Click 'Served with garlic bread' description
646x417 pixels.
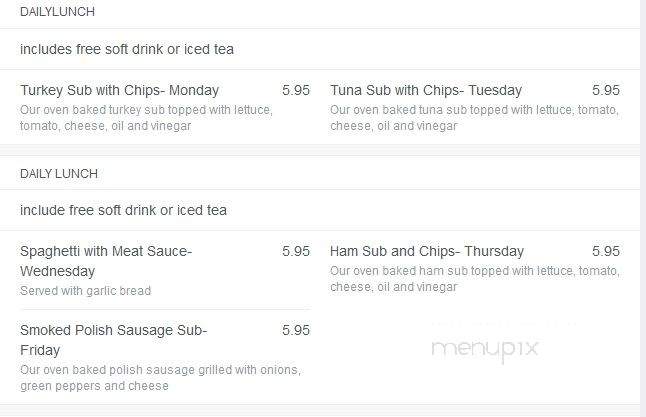[86, 291]
